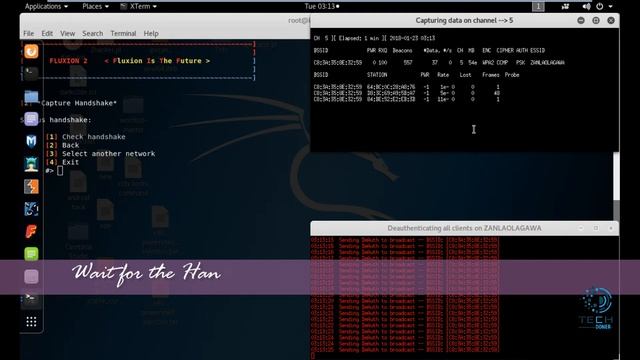Open the network status icon in top bar
The width and height of the screenshot is (640, 360).
click(565, 6)
